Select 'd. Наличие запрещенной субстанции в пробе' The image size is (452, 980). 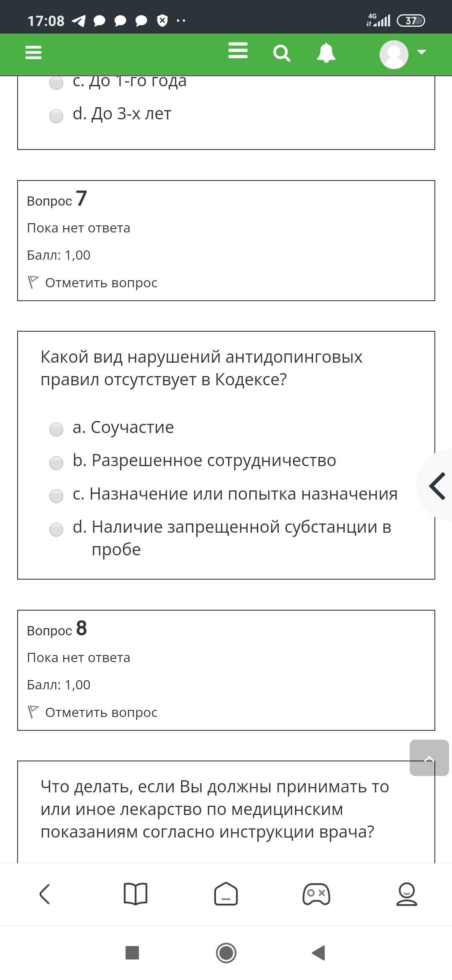click(x=56, y=529)
